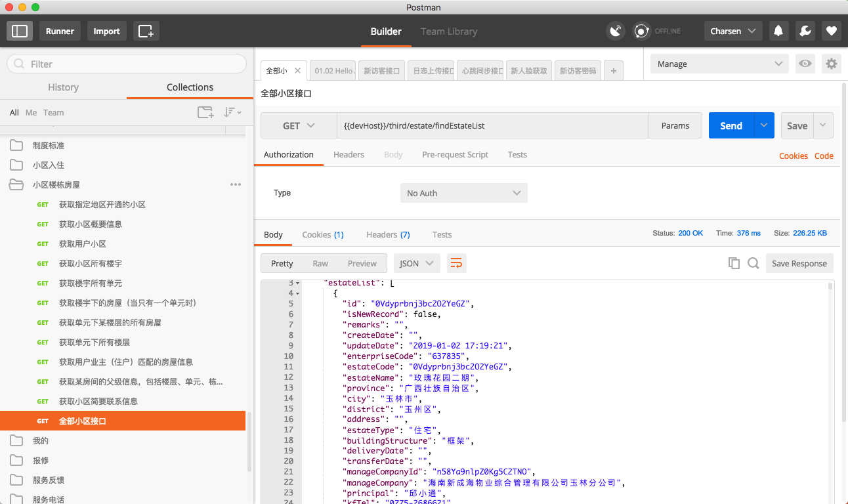Search within the response body
Image resolution: width=848 pixels, height=504 pixels.
pyautogui.click(x=753, y=263)
